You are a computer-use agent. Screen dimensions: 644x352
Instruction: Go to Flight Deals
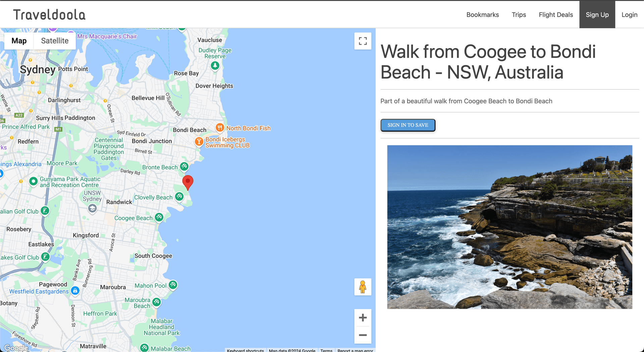pyautogui.click(x=555, y=15)
